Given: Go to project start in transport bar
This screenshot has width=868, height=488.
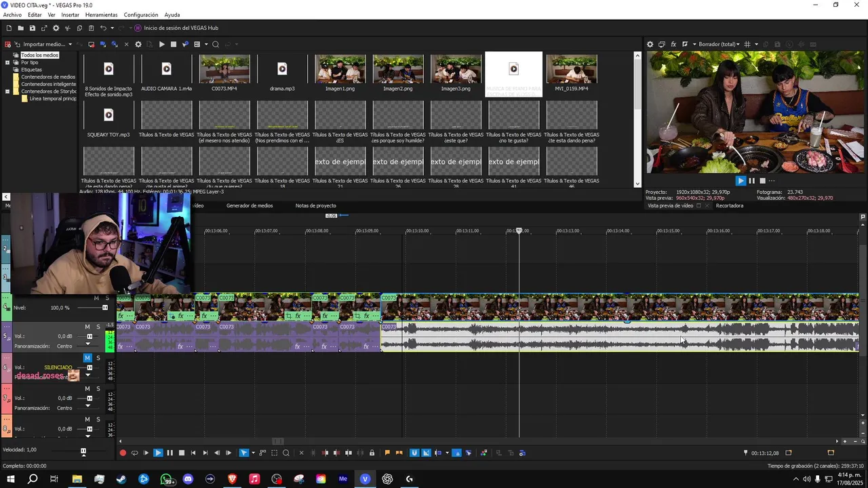Looking at the screenshot, I should 193,453.
